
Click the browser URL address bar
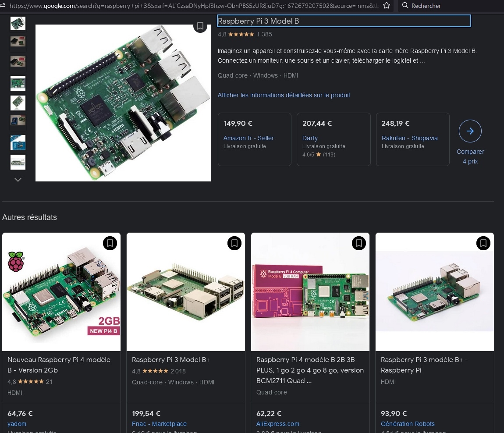193,6
